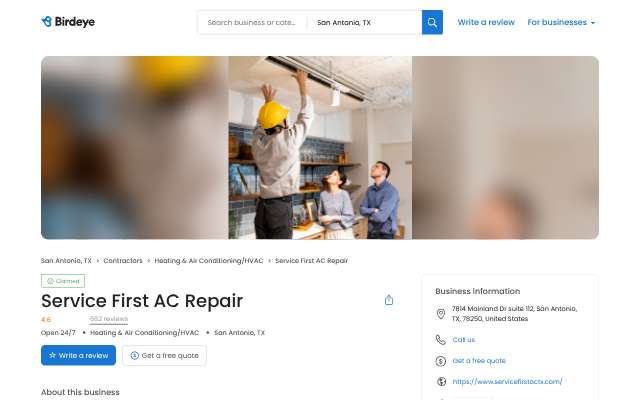Click the globe icon beside website URL

pyautogui.click(x=441, y=382)
